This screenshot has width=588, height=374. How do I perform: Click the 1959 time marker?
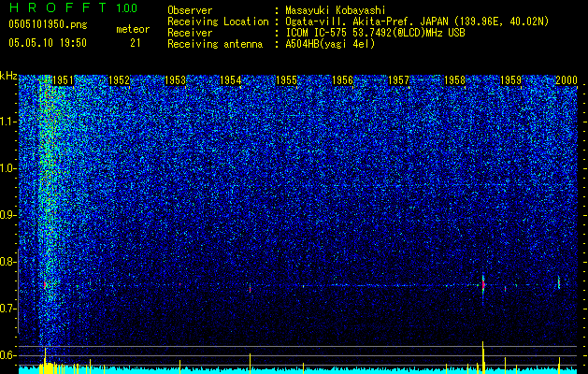tap(510, 80)
